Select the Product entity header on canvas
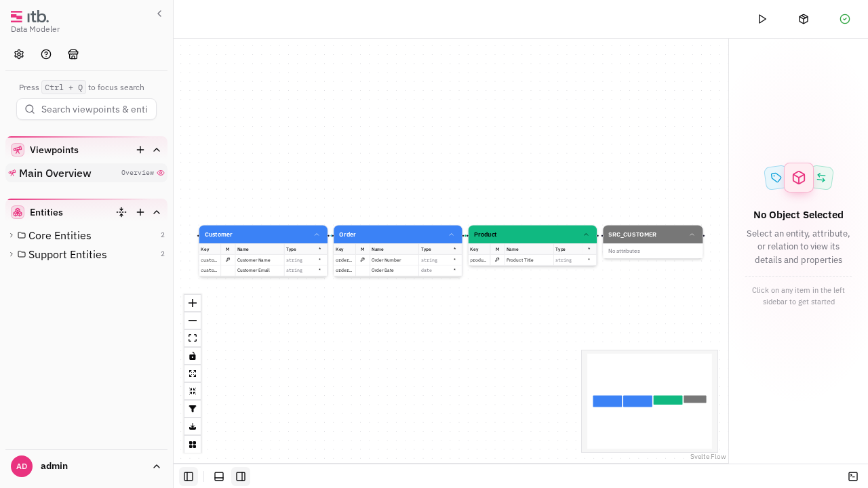Image resolution: width=868 pixels, height=488 pixels. click(x=532, y=235)
